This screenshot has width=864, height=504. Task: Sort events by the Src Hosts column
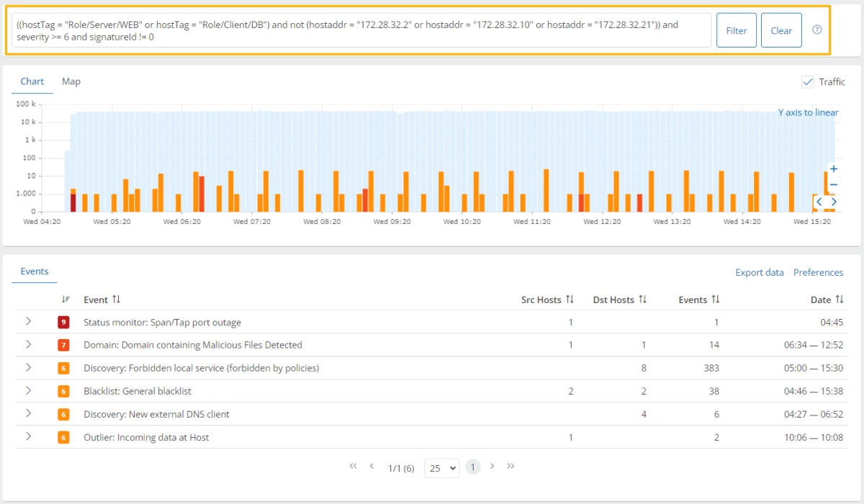pyautogui.click(x=570, y=300)
